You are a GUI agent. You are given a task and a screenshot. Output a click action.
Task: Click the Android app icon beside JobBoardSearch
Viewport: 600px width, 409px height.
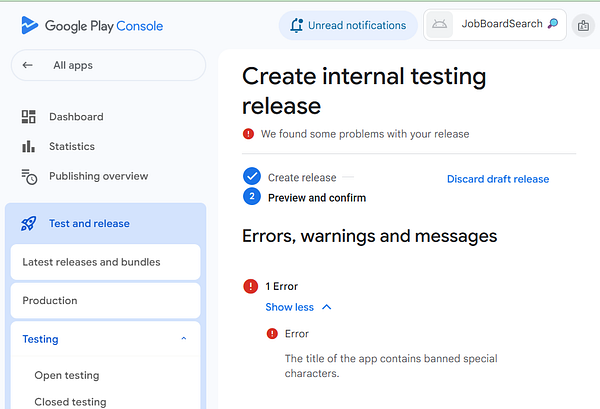[439, 25]
